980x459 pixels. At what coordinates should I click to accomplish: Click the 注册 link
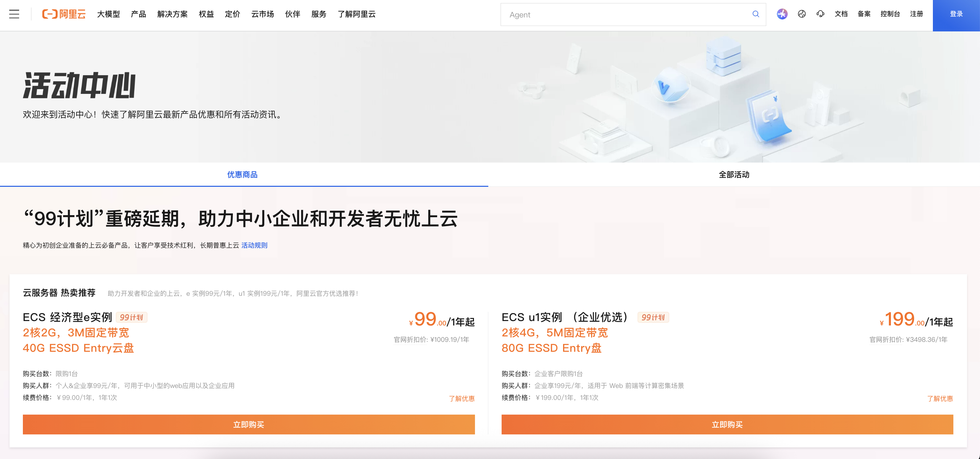tap(916, 14)
